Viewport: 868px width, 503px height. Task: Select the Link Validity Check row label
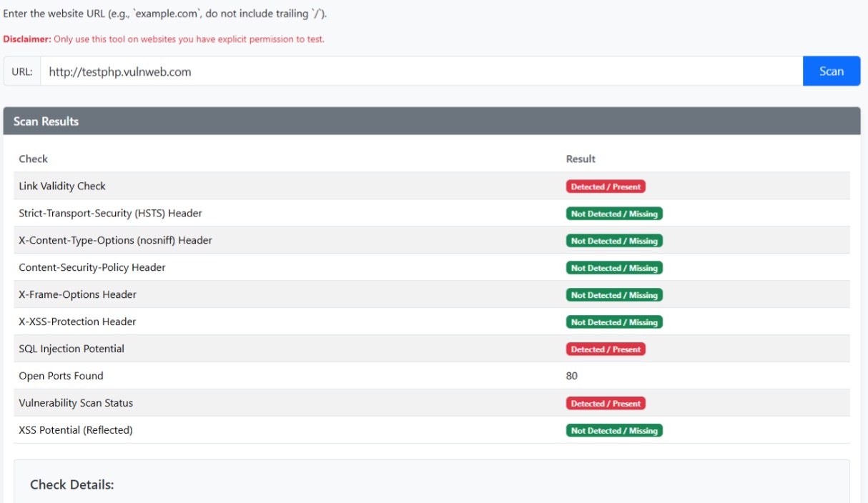(62, 186)
